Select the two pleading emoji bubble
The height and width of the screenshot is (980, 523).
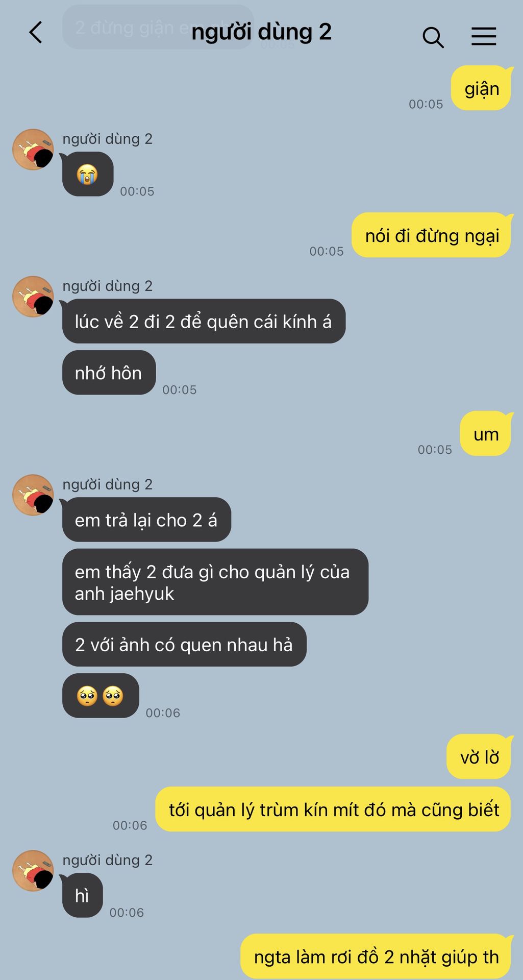click(x=101, y=696)
